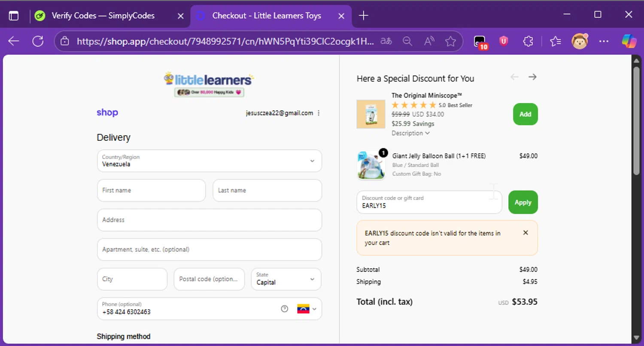644x346 pixels.
Task: Open the browser profile avatar
Action: [580, 41]
